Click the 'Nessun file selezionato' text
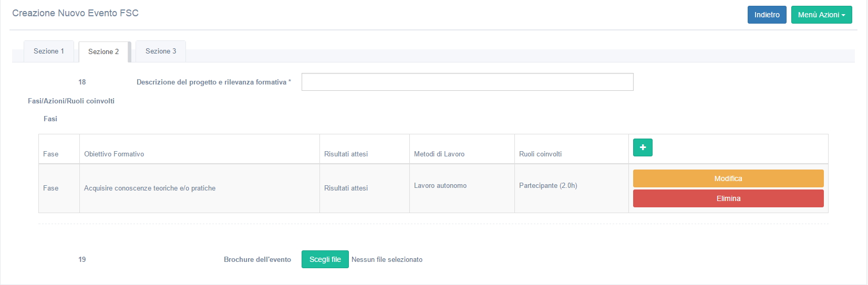Viewport: 868px width, 285px height. [387, 259]
